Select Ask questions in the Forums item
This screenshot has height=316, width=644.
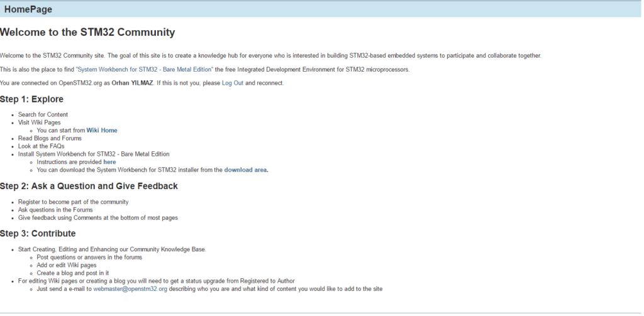55,210
